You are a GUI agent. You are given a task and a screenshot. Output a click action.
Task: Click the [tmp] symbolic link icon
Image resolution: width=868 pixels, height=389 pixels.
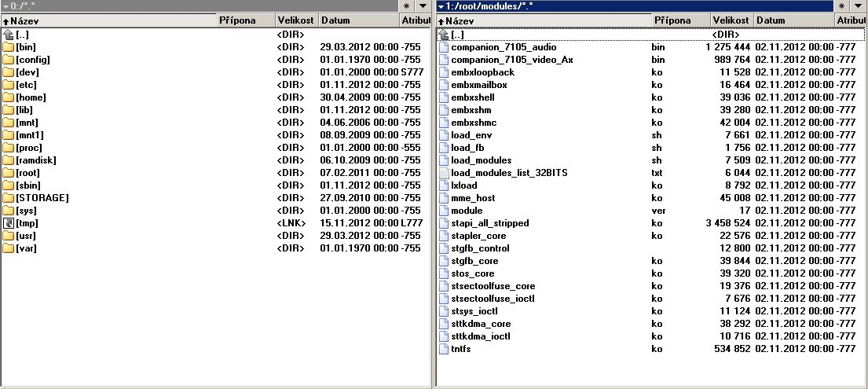click(x=9, y=223)
